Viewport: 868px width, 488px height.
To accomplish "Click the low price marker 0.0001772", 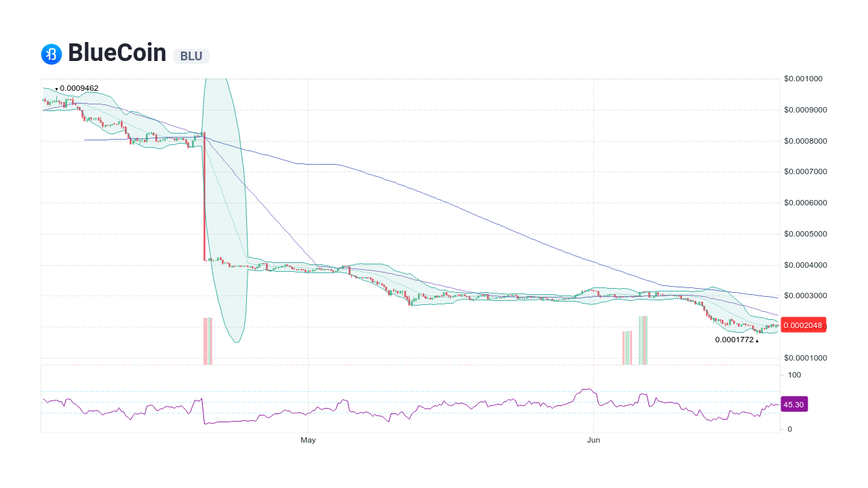I will pyautogui.click(x=736, y=340).
